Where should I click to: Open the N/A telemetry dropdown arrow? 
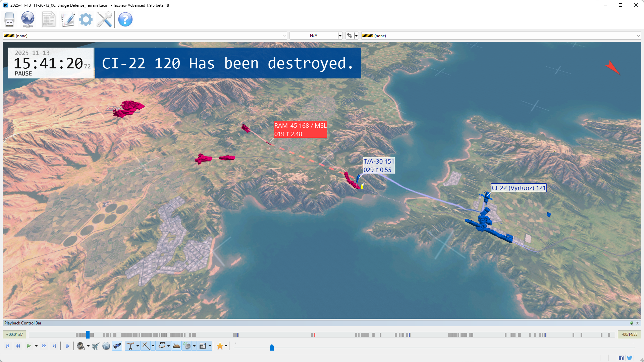(x=340, y=36)
